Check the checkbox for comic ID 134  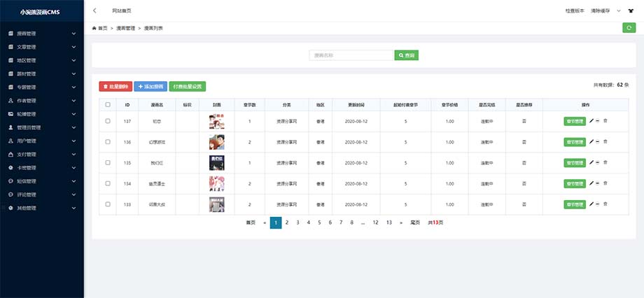[107, 184]
